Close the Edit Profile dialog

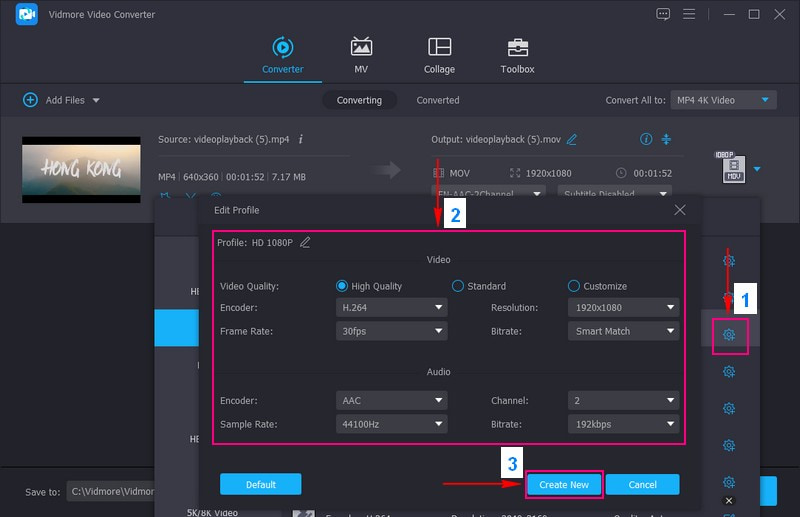click(x=680, y=210)
